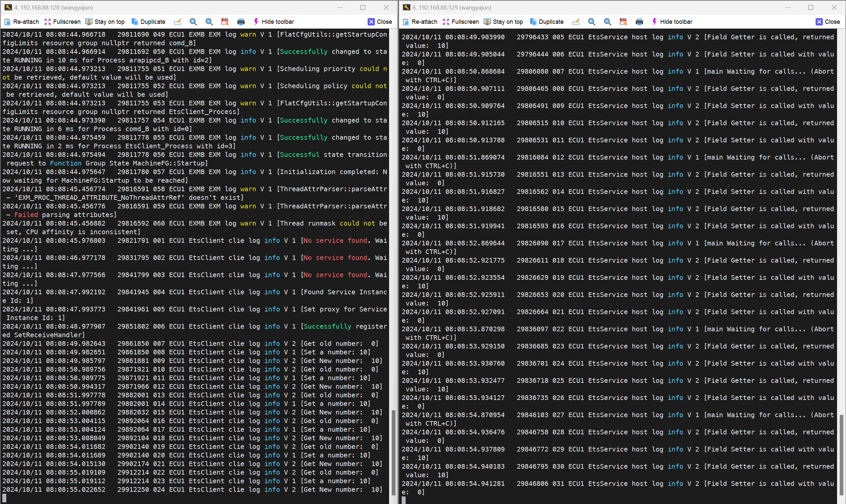Zoom out on the right terminal

tap(607, 22)
